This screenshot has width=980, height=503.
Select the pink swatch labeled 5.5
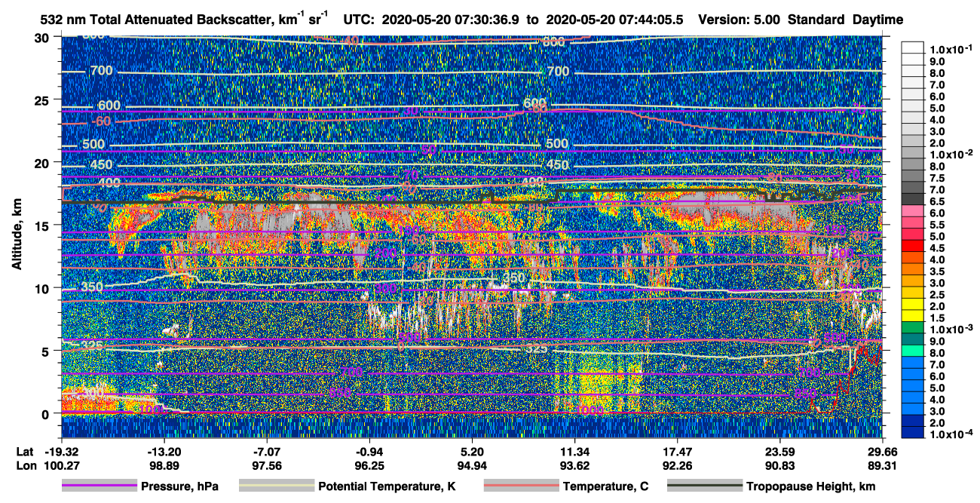914,224
